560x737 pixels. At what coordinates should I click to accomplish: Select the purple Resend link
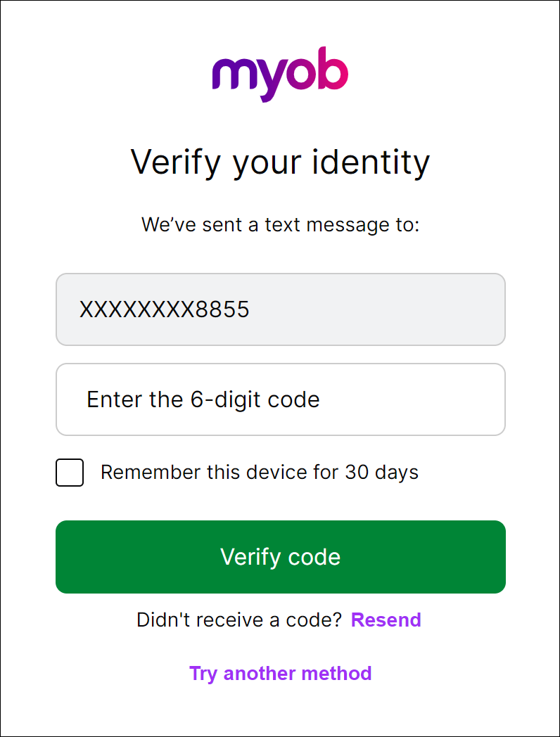(386, 620)
